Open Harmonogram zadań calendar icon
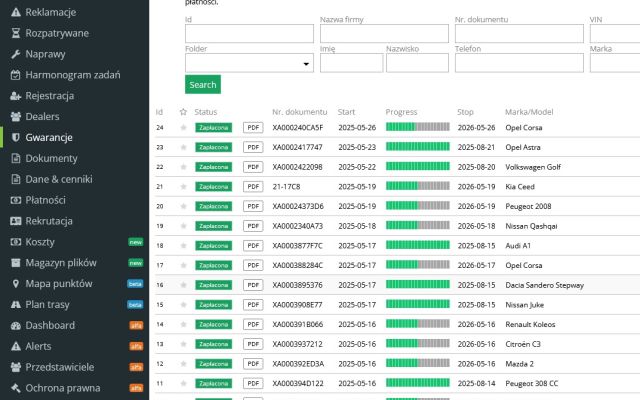 (x=15, y=75)
